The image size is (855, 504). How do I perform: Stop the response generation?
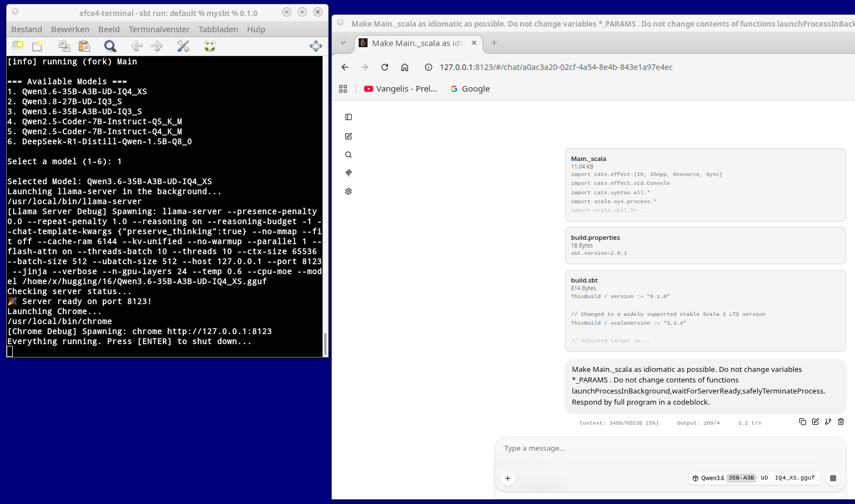(x=833, y=478)
